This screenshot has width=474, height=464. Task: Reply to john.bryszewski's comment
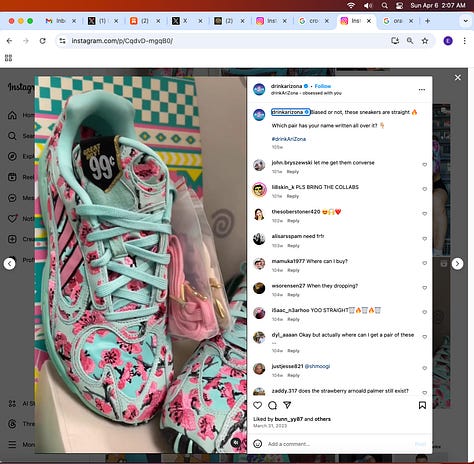click(x=293, y=172)
